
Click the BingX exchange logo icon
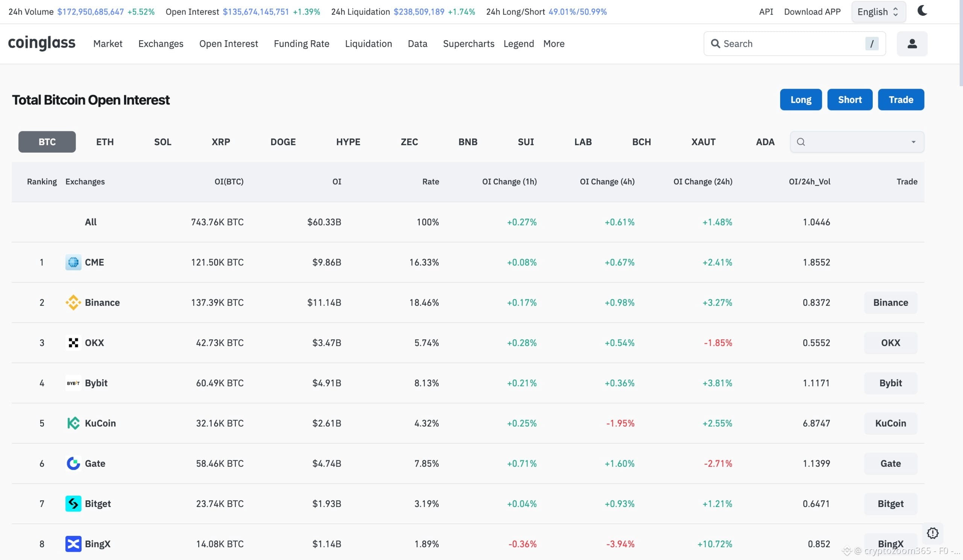[x=73, y=544]
